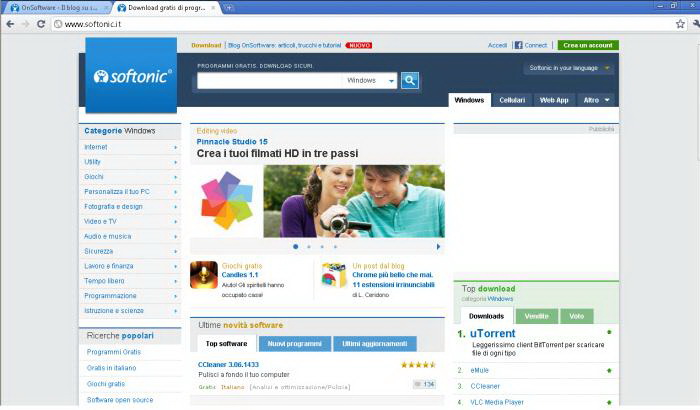Click the Chrome blog post icon

coord(334,275)
